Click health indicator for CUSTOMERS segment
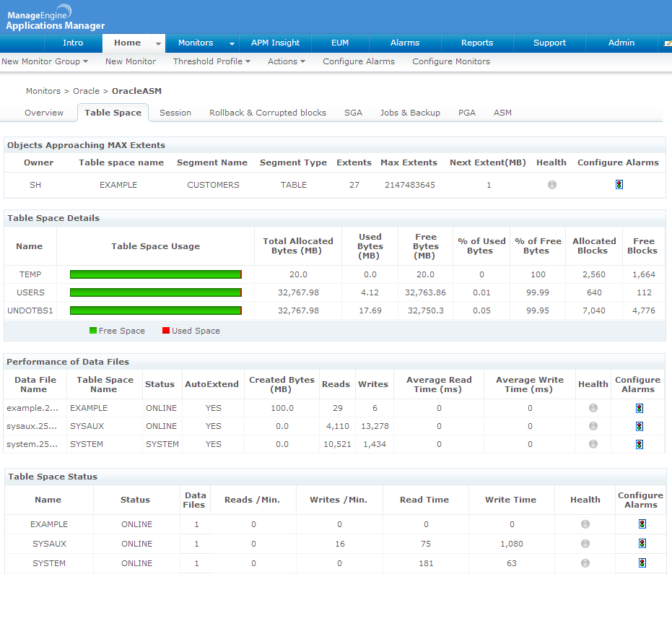The height and width of the screenshot is (621, 672). [551, 185]
